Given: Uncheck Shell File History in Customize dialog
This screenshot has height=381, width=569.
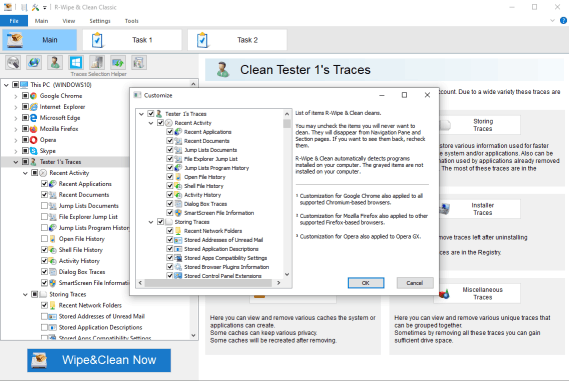Looking at the screenshot, I should point(169,185).
